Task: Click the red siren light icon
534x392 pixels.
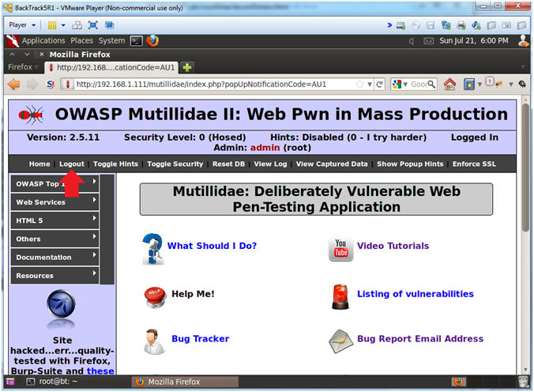Action: click(x=340, y=297)
